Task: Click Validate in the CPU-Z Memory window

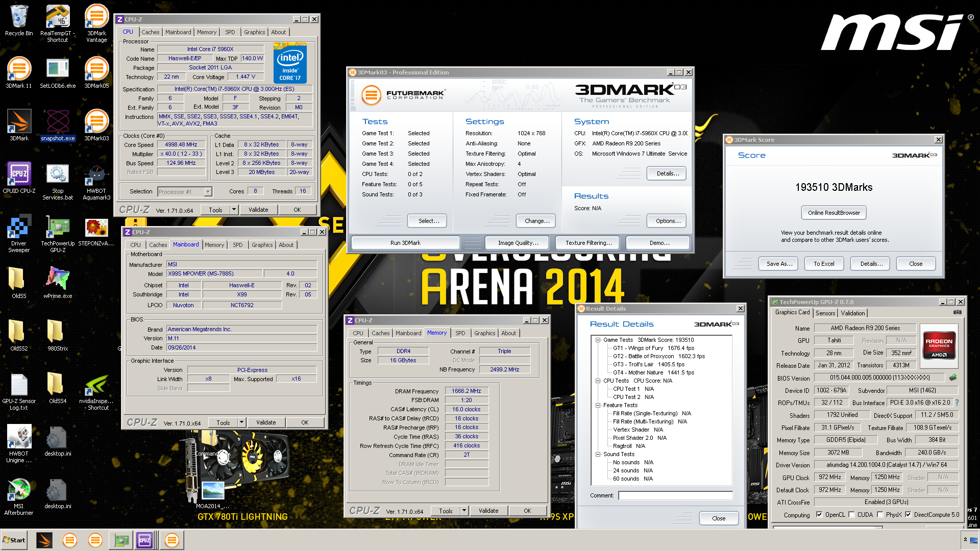Action: [x=488, y=511]
